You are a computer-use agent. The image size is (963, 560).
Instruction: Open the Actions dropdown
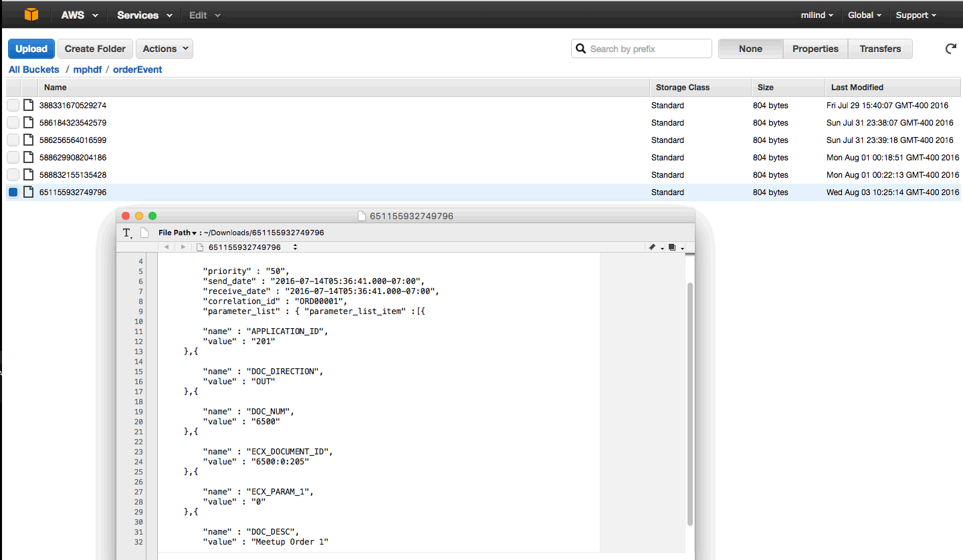pos(164,49)
